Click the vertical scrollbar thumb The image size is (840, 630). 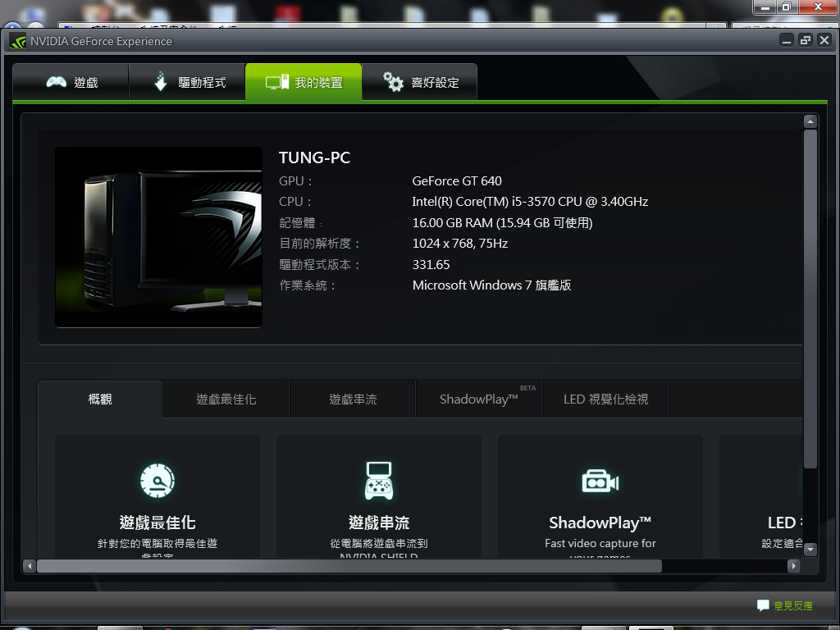810,299
